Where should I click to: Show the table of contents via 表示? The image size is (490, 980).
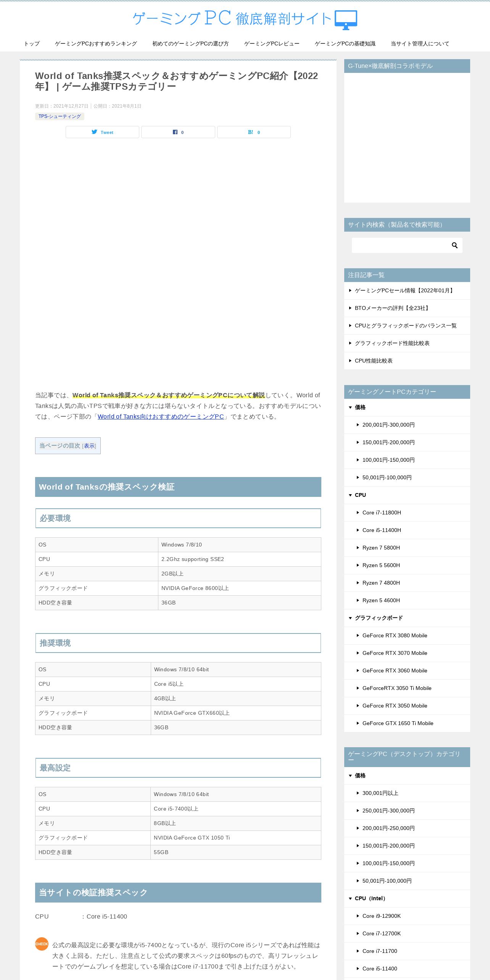(x=89, y=446)
